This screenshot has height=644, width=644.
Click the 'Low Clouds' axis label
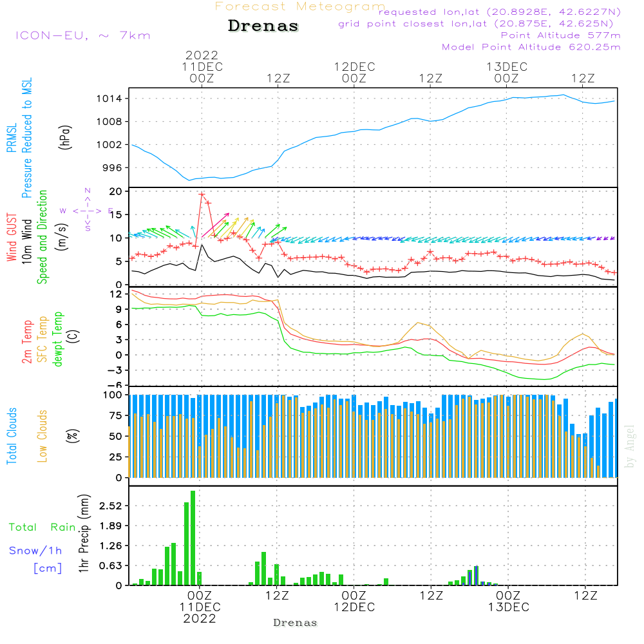point(43,436)
